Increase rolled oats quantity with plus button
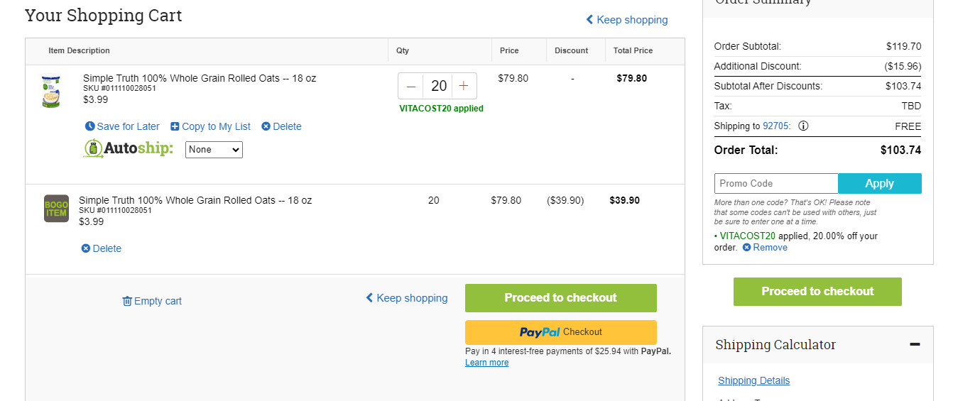The height and width of the screenshot is (401, 980). tap(464, 86)
